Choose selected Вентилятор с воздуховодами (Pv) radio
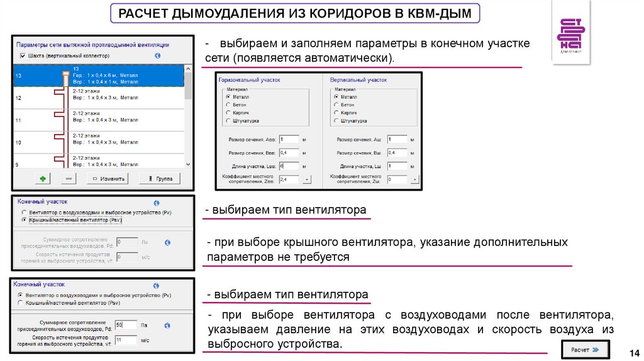This screenshot has width=644, height=361. click(20, 296)
